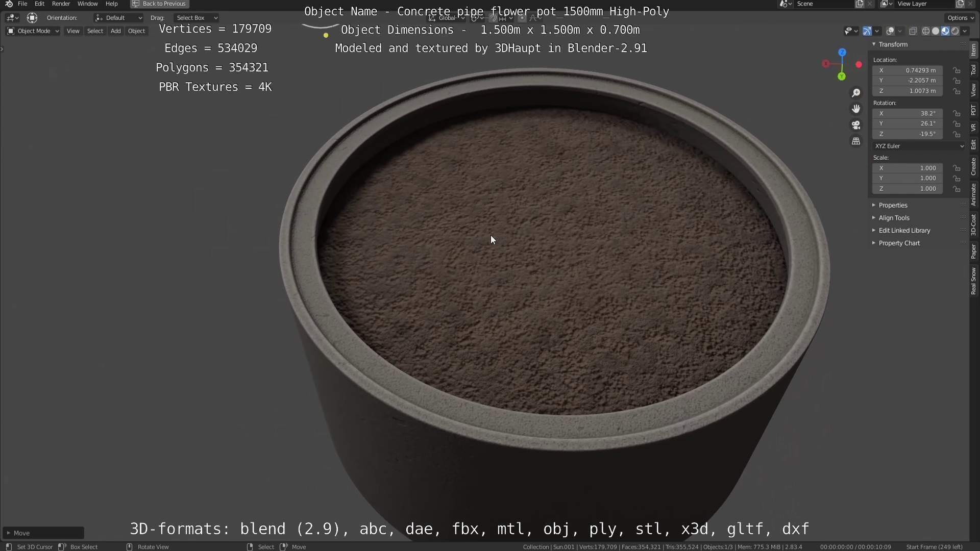
Task: Click the new View Layer copy icon
Action: pos(960,4)
